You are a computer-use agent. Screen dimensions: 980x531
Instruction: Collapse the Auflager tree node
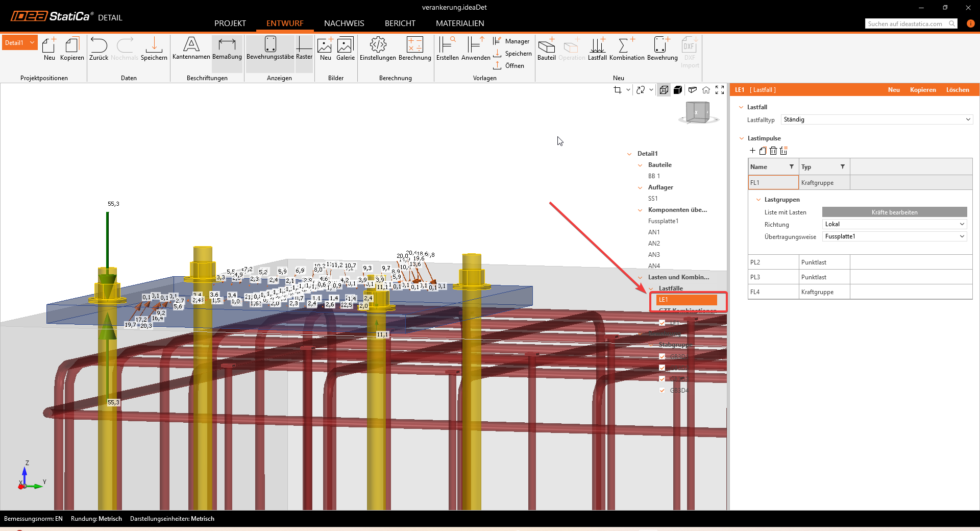(640, 187)
